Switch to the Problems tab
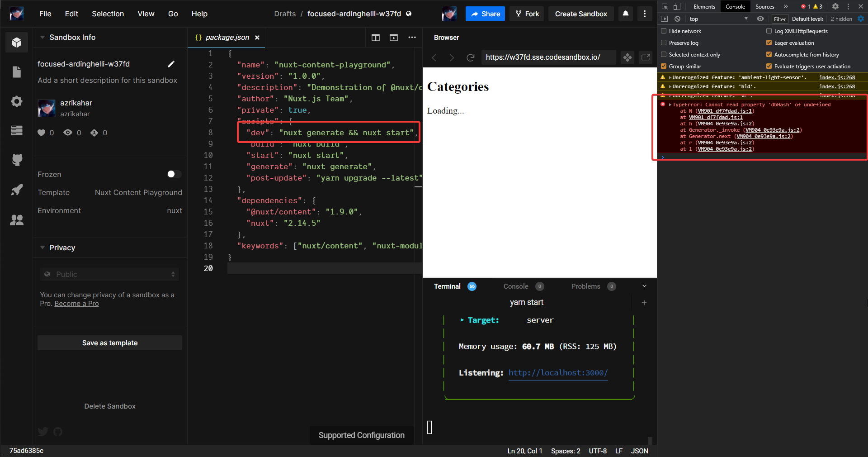868x457 pixels. [586, 286]
